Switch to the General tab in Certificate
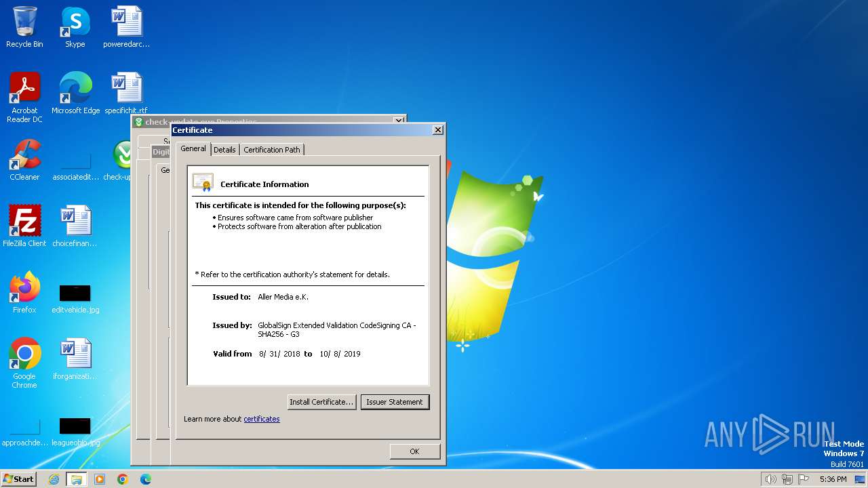 point(193,148)
